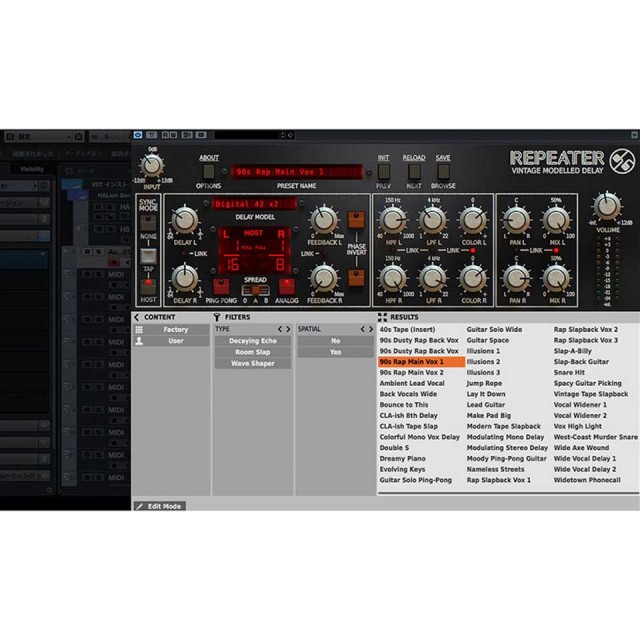Click the filter funnel icon beside FILTERS
This screenshot has width=640, height=640.
tap(217, 317)
